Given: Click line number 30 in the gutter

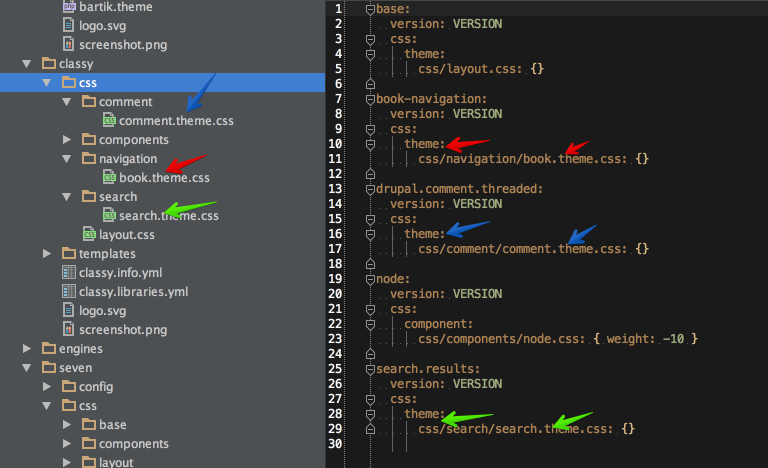Looking at the screenshot, I should point(335,444).
